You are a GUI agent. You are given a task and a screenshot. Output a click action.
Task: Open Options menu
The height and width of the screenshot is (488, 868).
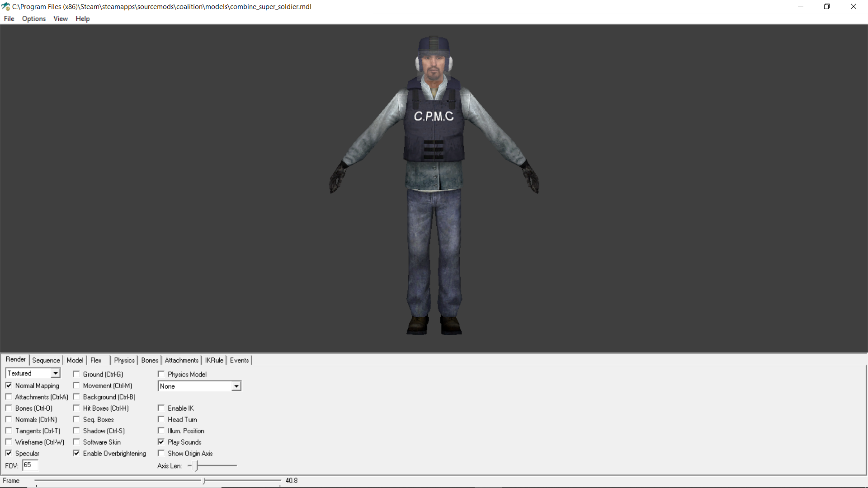33,19
